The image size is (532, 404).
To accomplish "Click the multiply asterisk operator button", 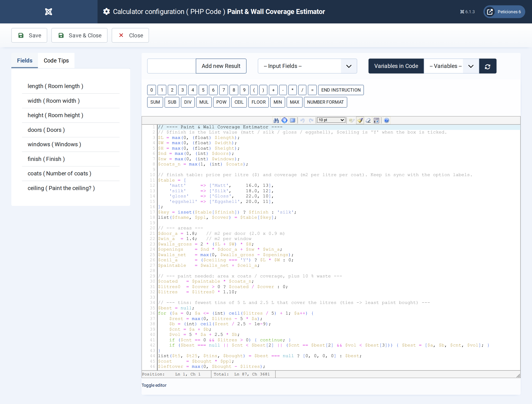I will (x=292, y=90).
